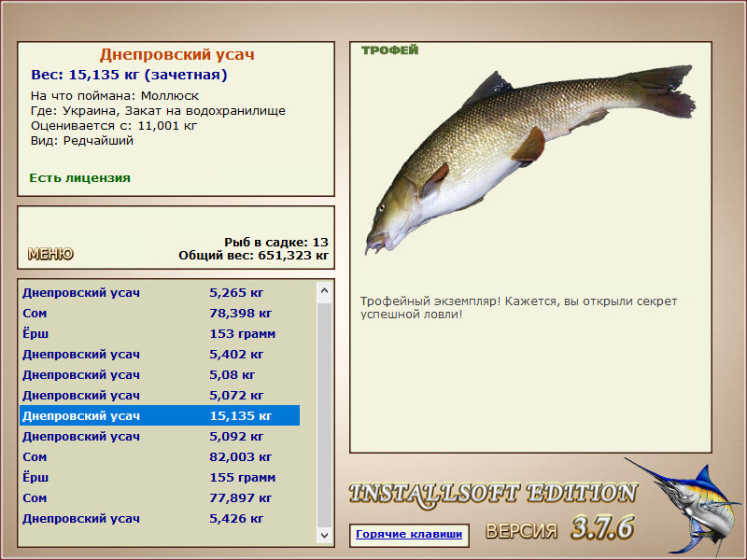
Task: Click the Есть лицензия label
Action: coord(79,177)
